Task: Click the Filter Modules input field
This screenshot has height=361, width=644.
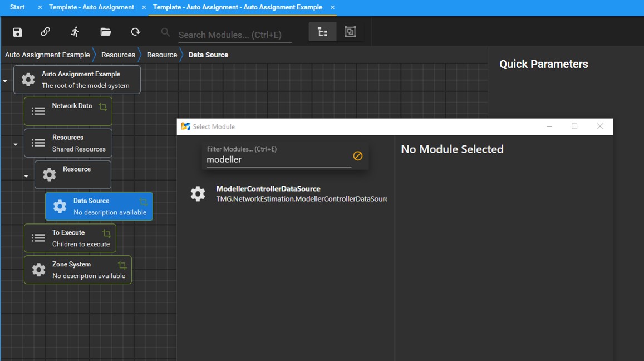Action: click(273, 159)
